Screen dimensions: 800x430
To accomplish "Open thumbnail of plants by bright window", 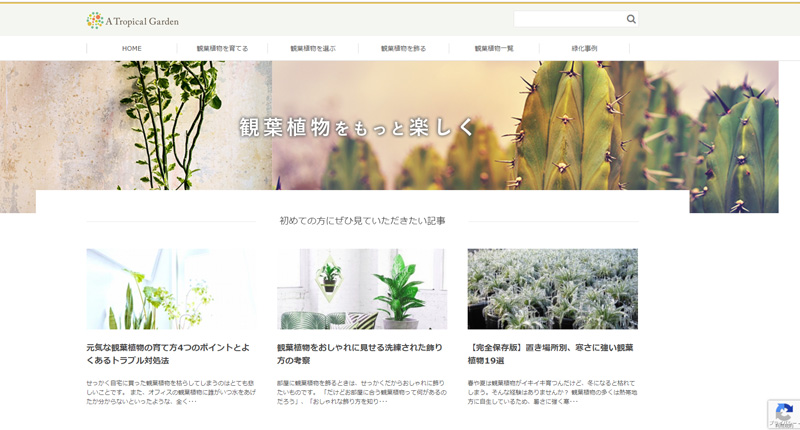I will (x=171, y=289).
